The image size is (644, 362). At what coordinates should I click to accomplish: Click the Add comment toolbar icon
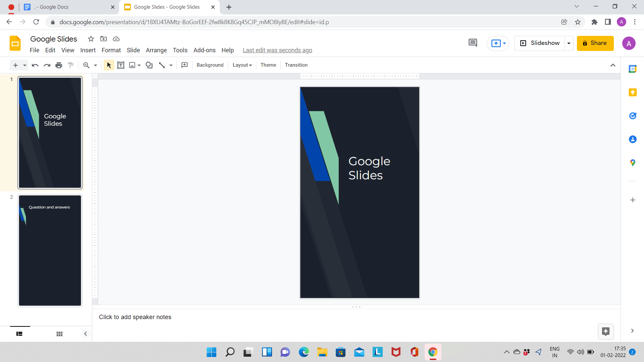click(184, 65)
